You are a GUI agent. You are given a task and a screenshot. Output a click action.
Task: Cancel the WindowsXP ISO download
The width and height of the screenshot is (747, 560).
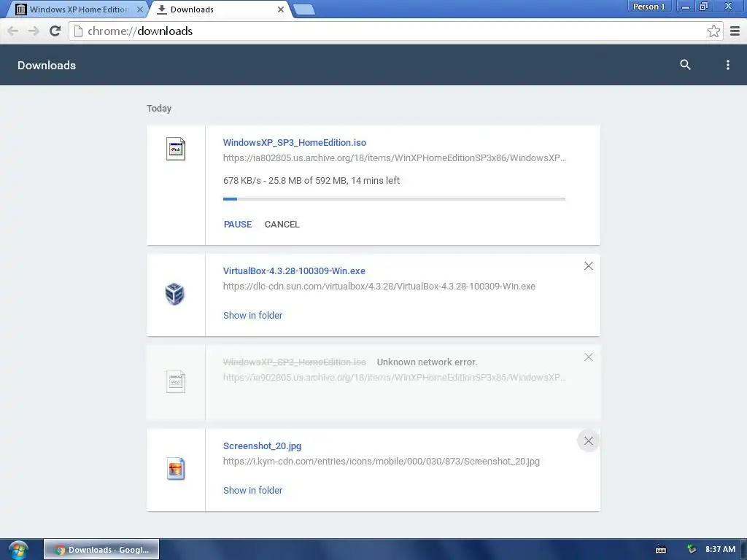(282, 225)
